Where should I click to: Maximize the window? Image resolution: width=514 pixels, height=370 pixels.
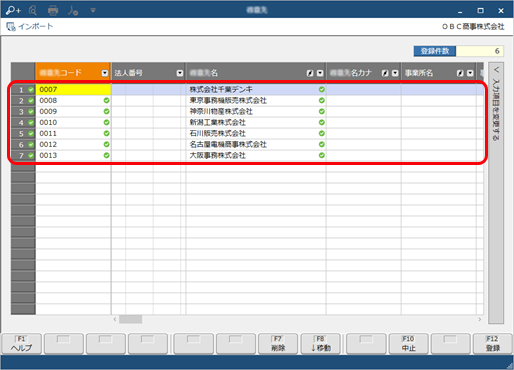point(480,11)
